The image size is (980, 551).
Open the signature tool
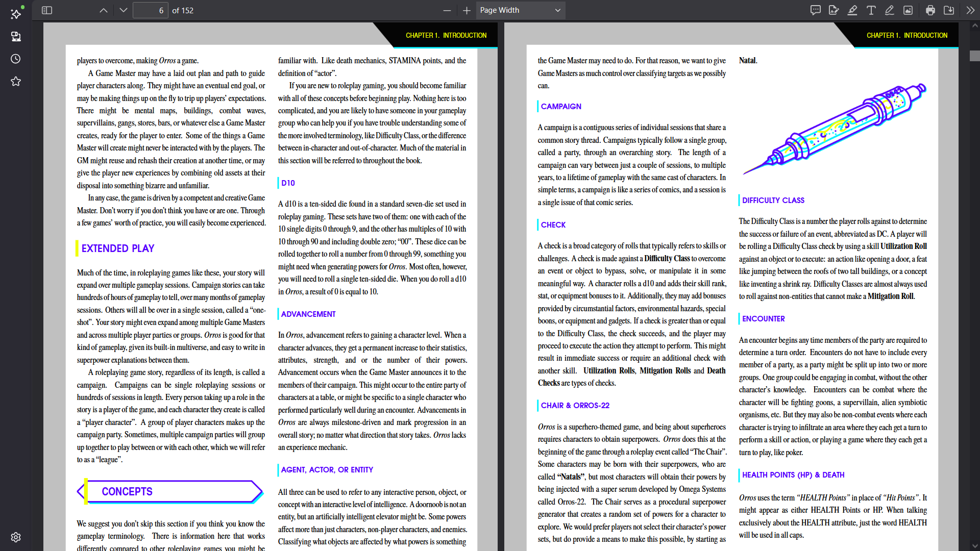point(834,10)
